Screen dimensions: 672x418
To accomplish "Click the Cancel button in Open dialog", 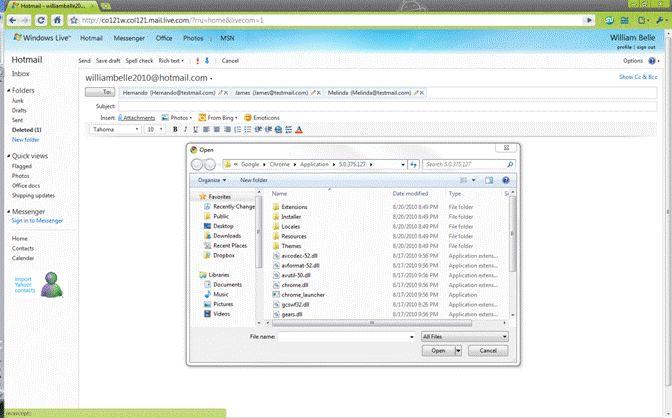I will pyautogui.click(x=490, y=351).
